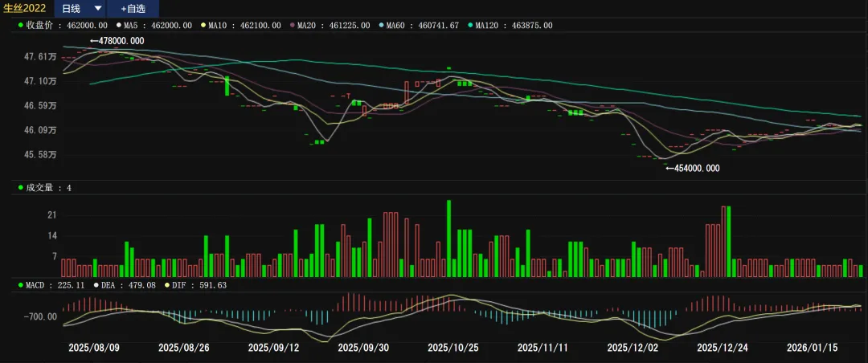Click the 478000.000 high price marker
The height and width of the screenshot is (363, 868).
pyautogui.click(x=117, y=41)
